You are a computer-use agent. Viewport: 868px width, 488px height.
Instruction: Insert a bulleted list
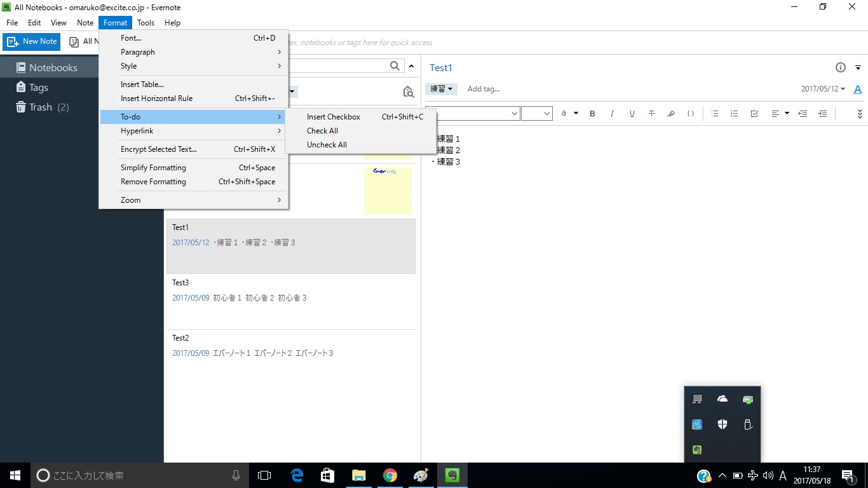point(715,114)
